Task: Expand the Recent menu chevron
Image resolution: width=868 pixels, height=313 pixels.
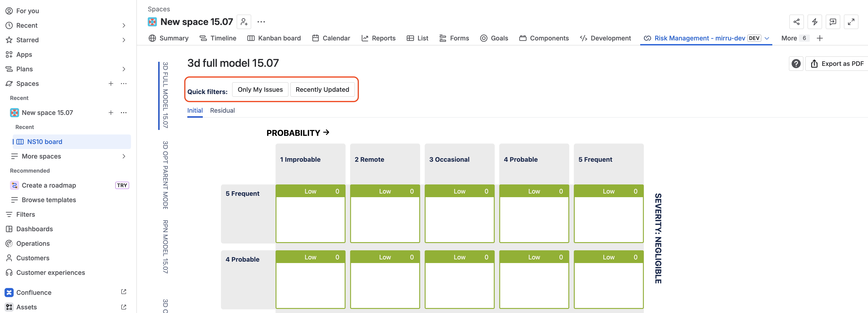Action: click(124, 26)
